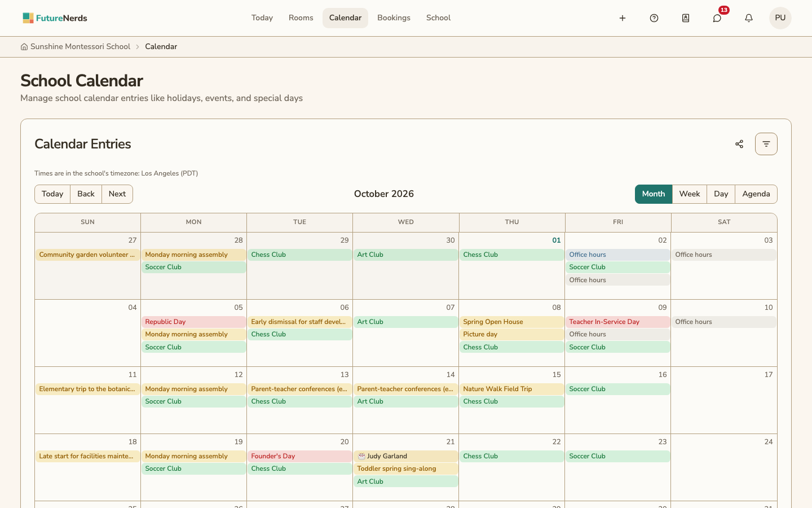
Task: Click the share calendar icon
Action: pyautogui.click(x=739, y=144)
